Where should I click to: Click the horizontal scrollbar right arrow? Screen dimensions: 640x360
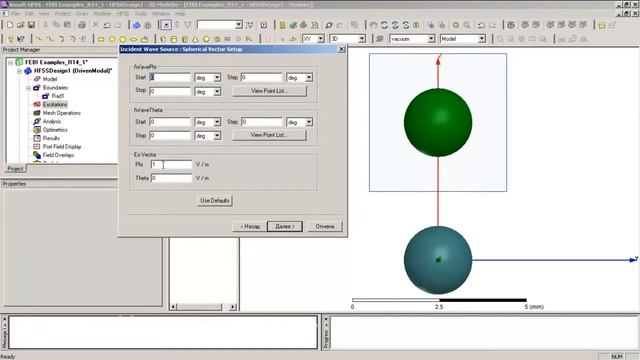[x=233, y=307]
